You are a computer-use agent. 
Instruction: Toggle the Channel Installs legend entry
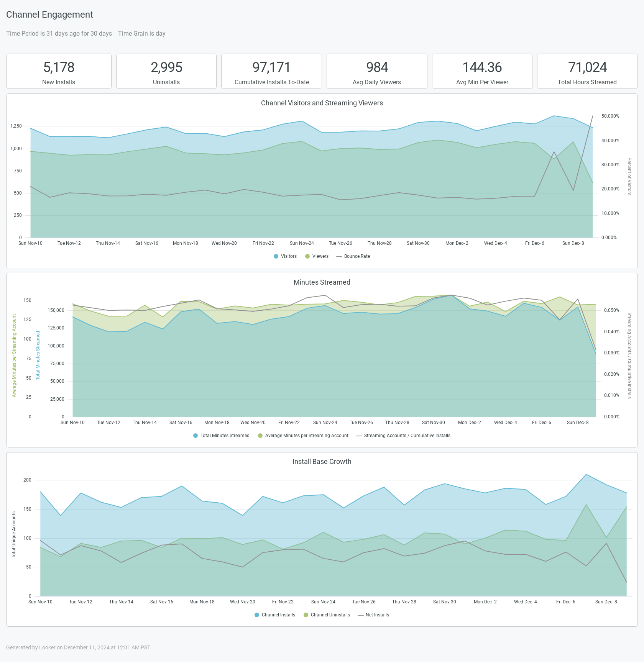click(x=275, y=615)
